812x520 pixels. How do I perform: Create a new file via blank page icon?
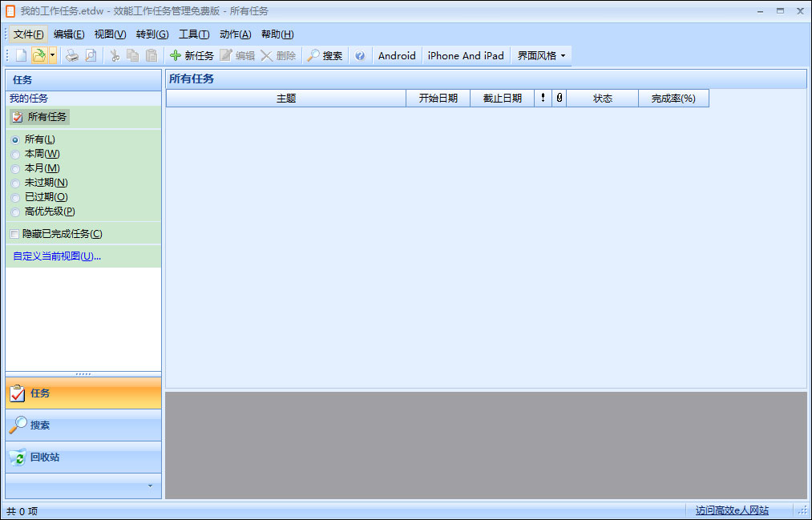21,55
